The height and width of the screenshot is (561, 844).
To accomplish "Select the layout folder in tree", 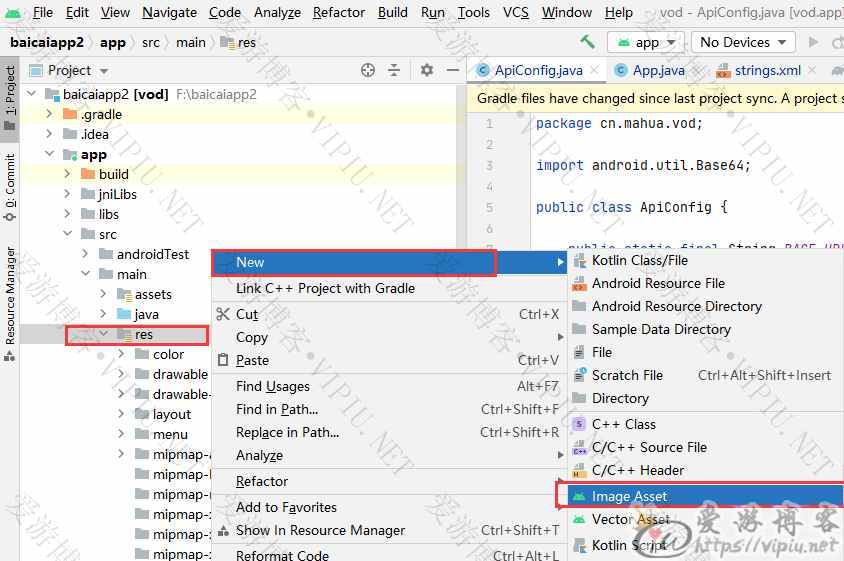I will [x=172, y=415].
